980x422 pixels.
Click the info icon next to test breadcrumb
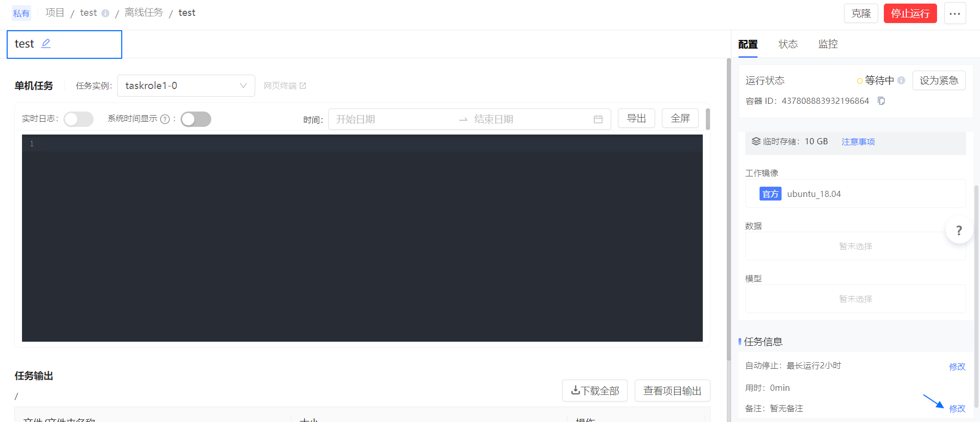105,13
